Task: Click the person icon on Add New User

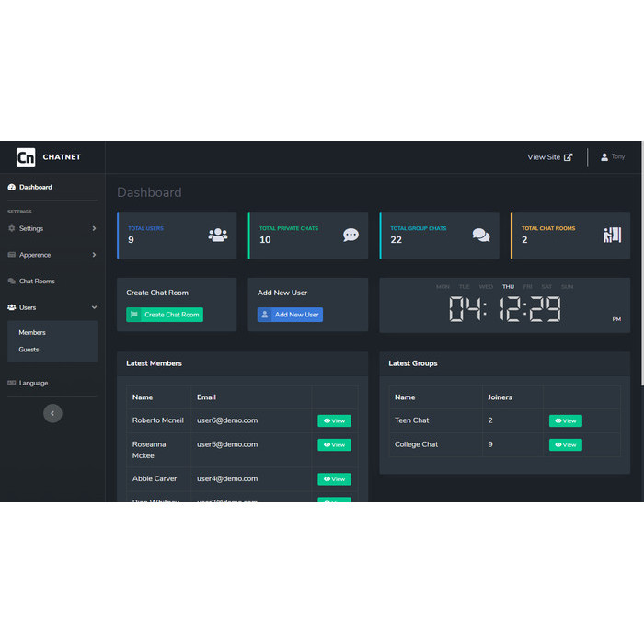Action: coord(265,315)
